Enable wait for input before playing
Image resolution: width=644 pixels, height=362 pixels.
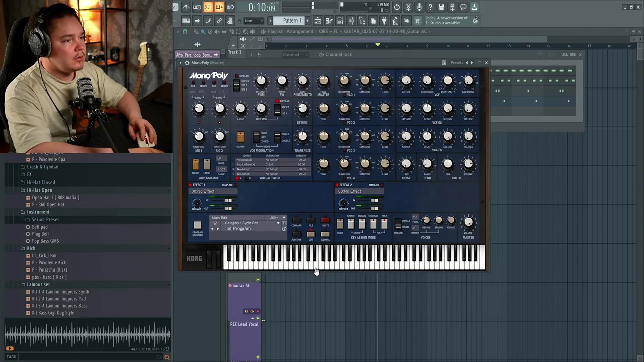point(197,7)
